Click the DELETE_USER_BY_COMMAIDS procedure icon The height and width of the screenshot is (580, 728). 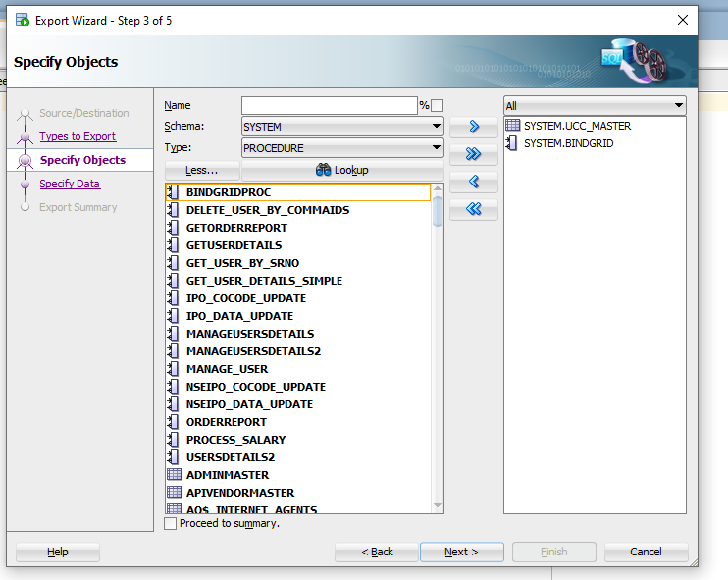pyautogui.click(x=174, y=210)
